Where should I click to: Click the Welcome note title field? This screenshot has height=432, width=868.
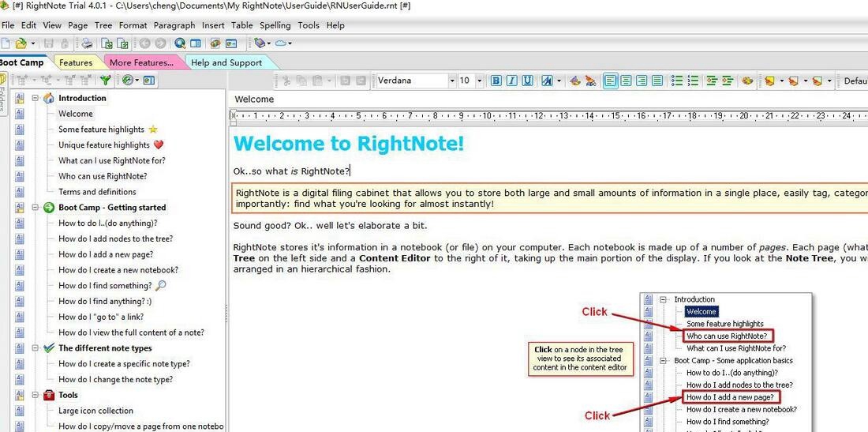coord(548,100)
